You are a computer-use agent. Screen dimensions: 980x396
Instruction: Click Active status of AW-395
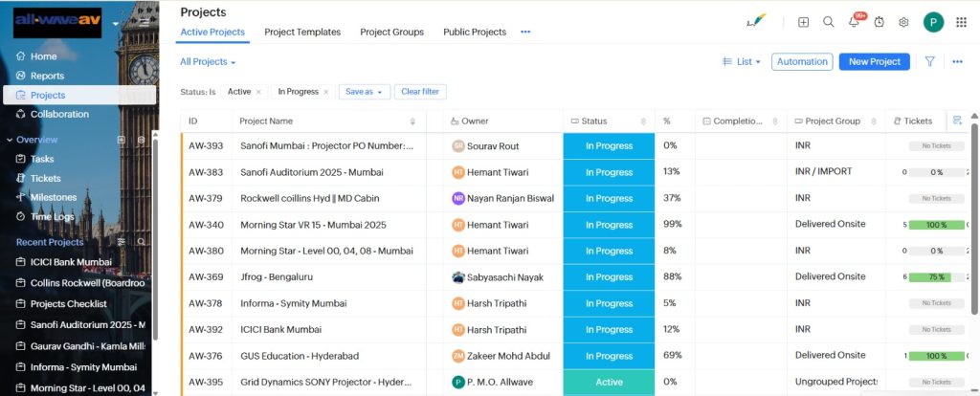click(609, 382)
